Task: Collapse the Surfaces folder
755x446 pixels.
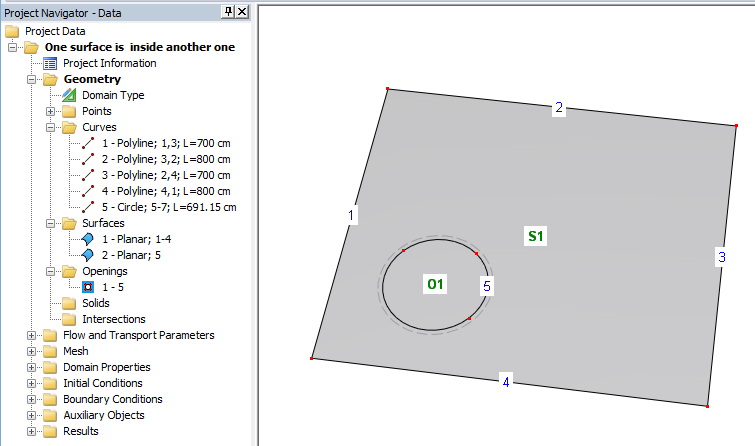Action: [x=51, y=223]
